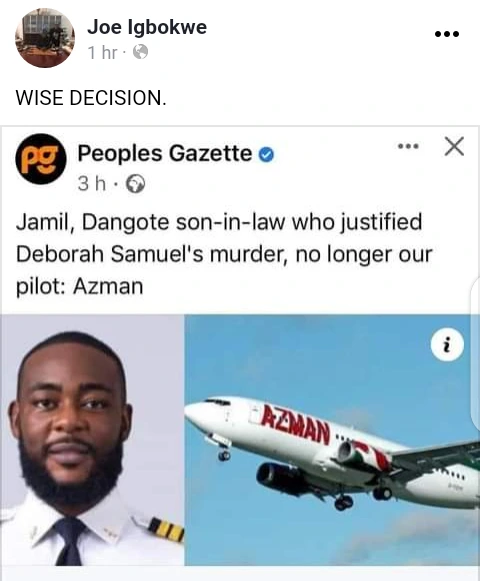Open the three-dot menu on Joe Igbokwe's post
This screenshot has width=480, height=581.
[447, 34]
